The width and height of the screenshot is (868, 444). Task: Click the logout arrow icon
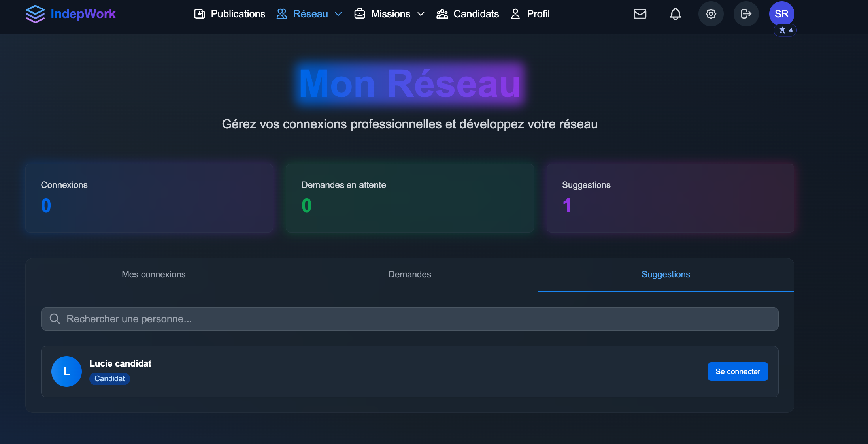tap(746, 14)
